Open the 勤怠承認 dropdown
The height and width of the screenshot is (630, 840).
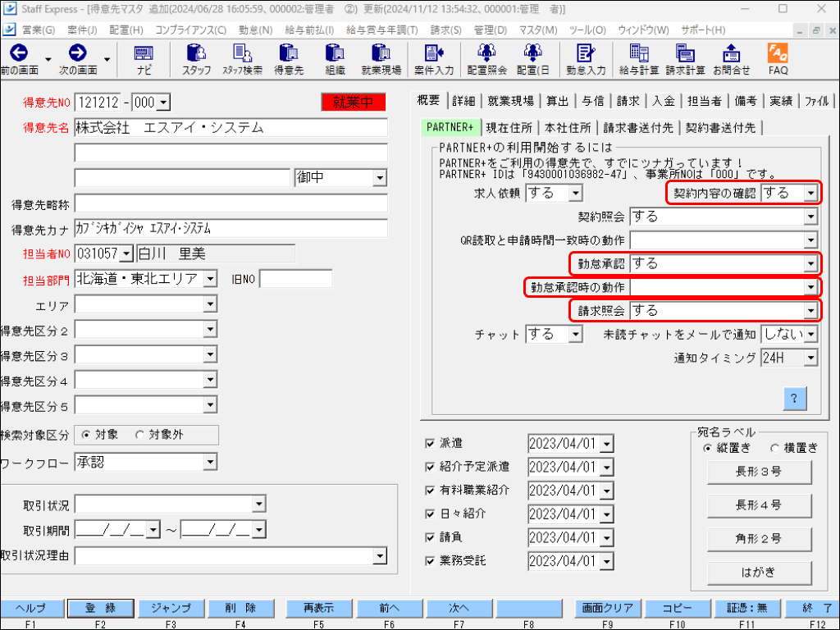[x=811, y=263]
